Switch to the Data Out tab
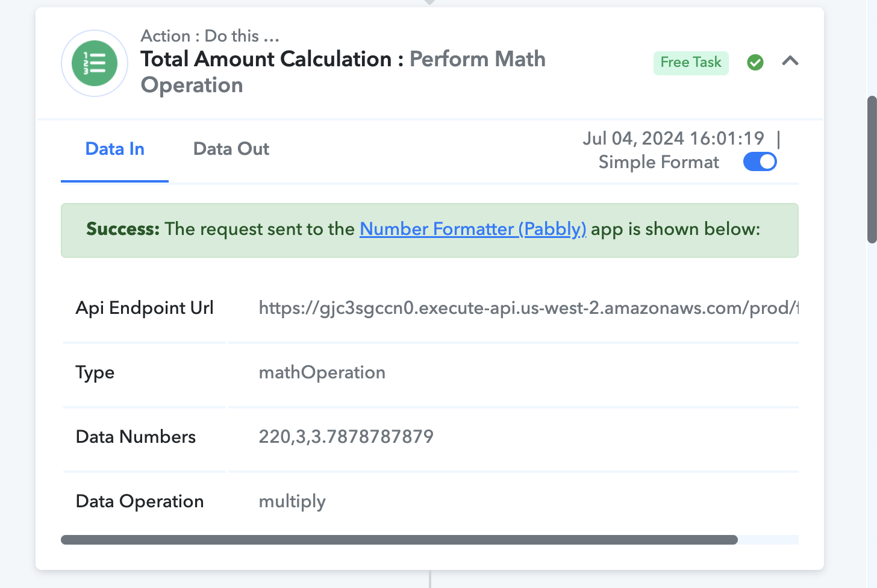The image size is (877, 588). tap(231, 149)
